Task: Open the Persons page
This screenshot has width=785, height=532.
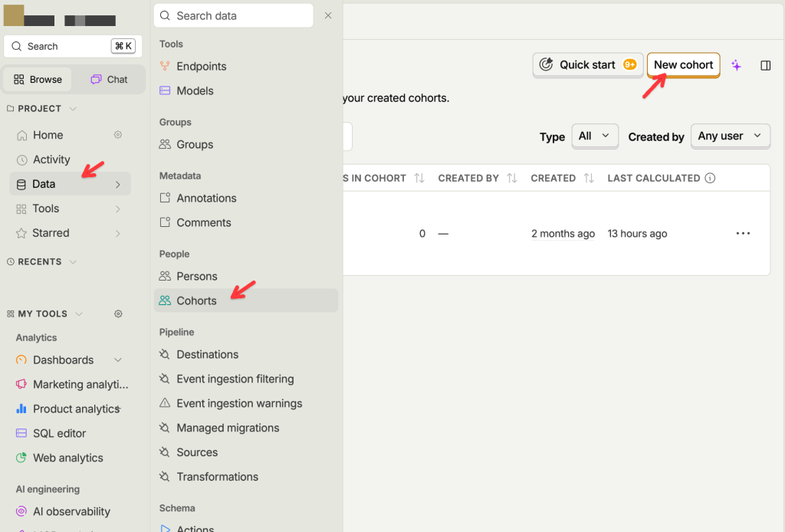Action: (x=246, y=276)
